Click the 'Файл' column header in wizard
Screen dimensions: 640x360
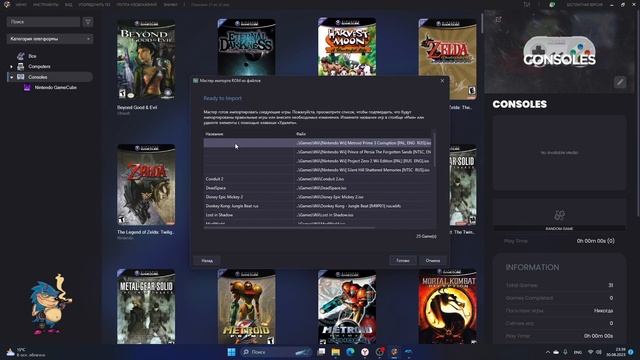[x=301, y=134]
